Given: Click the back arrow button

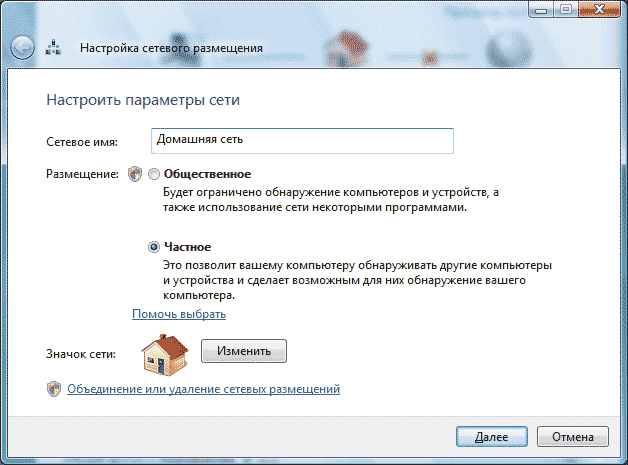Looking at the screenshot, I should click(23, 47).
